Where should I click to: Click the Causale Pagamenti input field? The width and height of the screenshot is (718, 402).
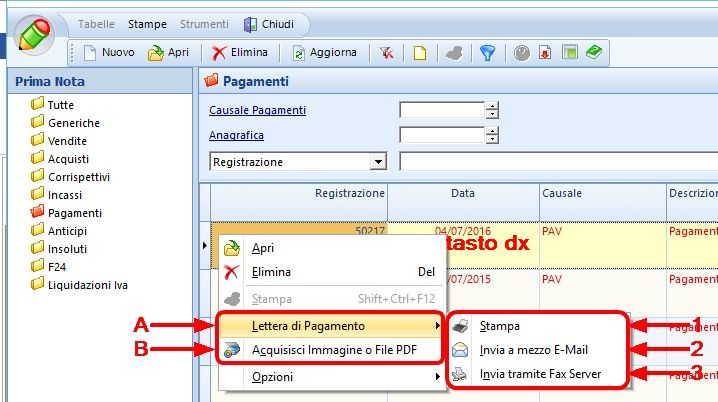click(441, 110)
